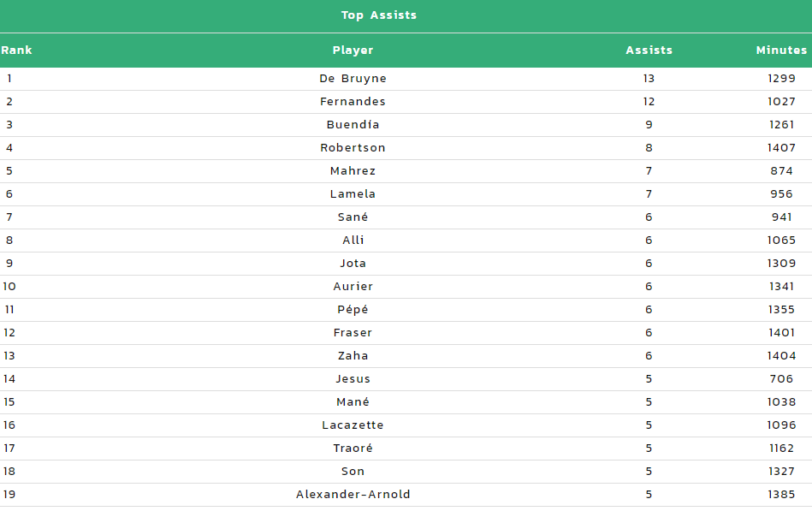Select player De Bruyne

pos(353,78)
